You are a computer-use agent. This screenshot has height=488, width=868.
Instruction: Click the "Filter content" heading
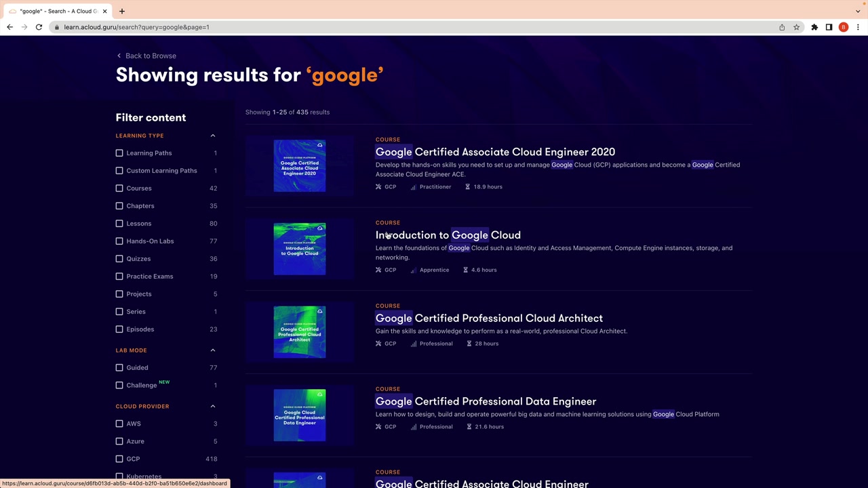[151, 117]
